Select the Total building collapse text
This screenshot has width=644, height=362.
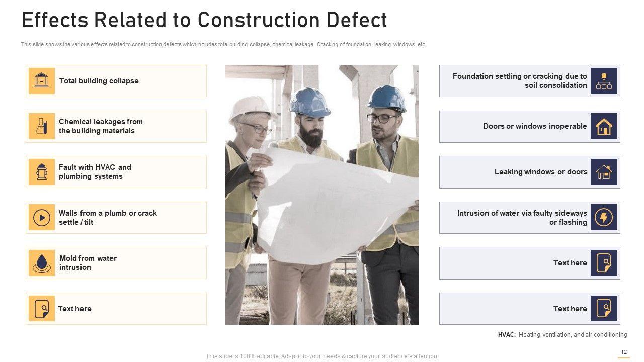tap(99, 81)
